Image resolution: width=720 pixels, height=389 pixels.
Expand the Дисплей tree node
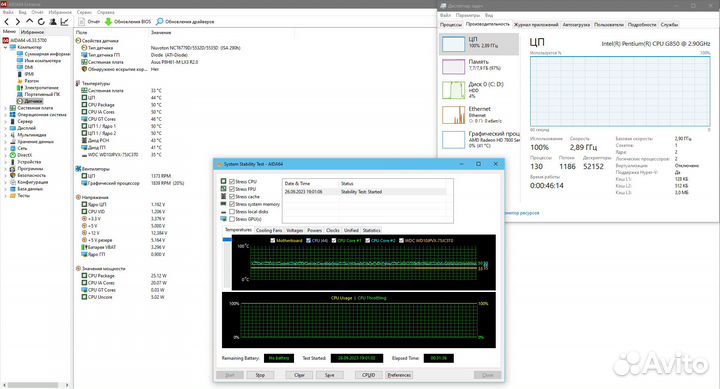[x=6, y=128]
